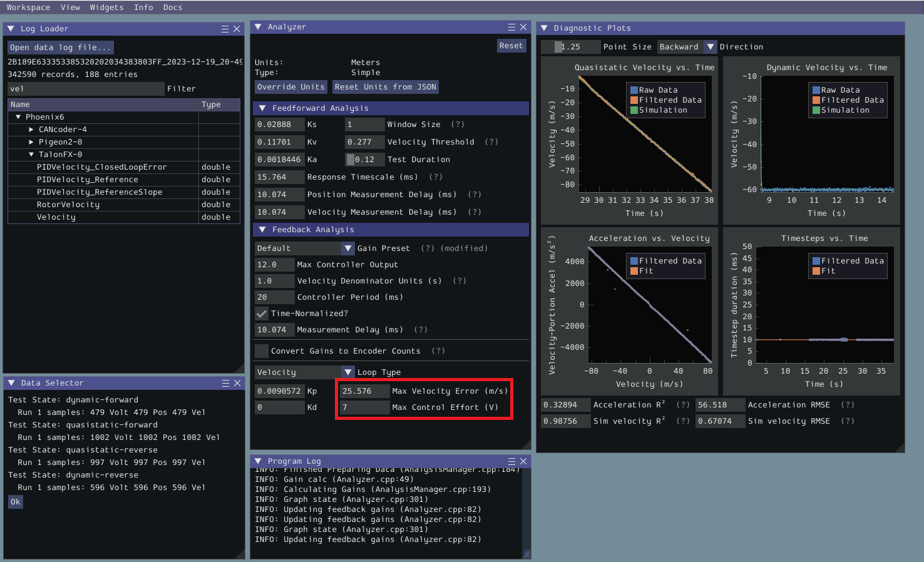Image resolution: width=924 pixels, height=562 pixels.
Task: Open the Log Loader panel settings menu icon
Action: point(225,29)
